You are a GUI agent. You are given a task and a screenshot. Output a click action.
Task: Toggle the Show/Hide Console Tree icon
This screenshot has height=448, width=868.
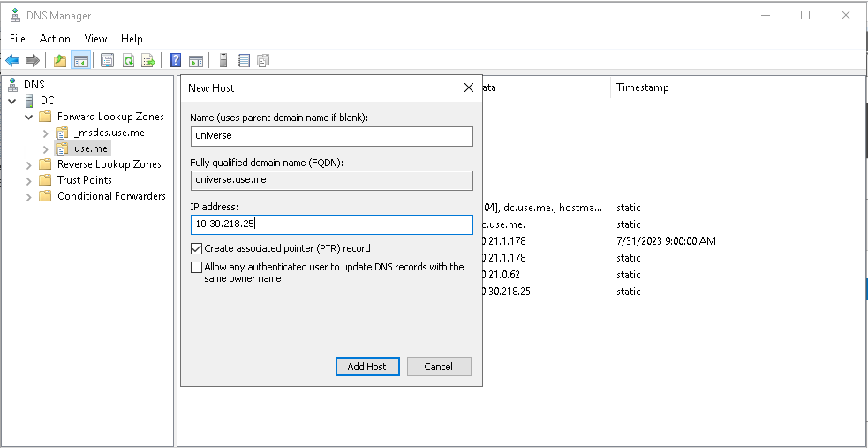80,60
